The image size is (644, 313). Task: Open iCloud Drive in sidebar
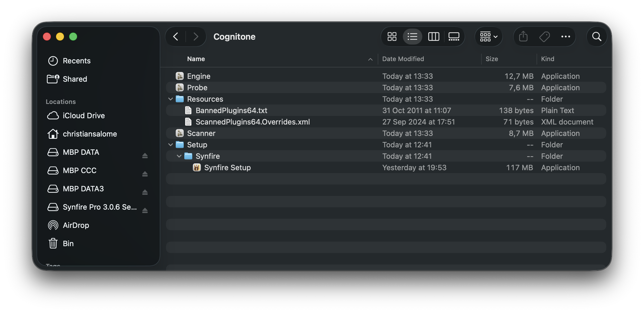click(83, 116)
